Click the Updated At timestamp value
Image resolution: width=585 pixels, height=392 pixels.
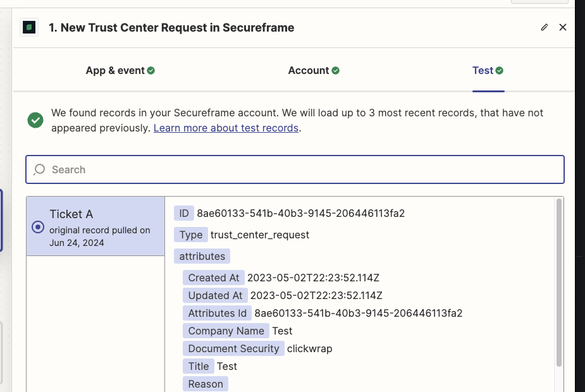[316, 295]
